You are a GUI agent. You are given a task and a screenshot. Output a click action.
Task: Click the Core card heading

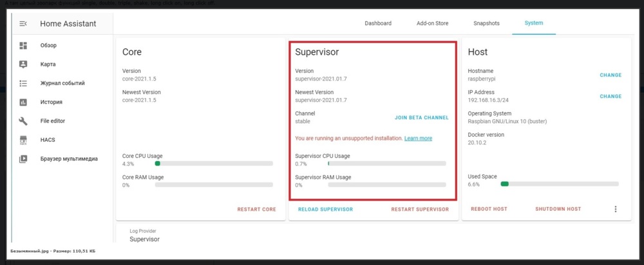(132, 52)
